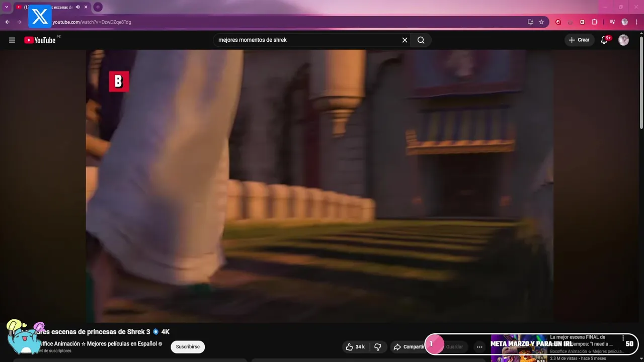Screen dimensions: 644x362
Task: Open the Extensions puzzle menu
Action: 595,22
